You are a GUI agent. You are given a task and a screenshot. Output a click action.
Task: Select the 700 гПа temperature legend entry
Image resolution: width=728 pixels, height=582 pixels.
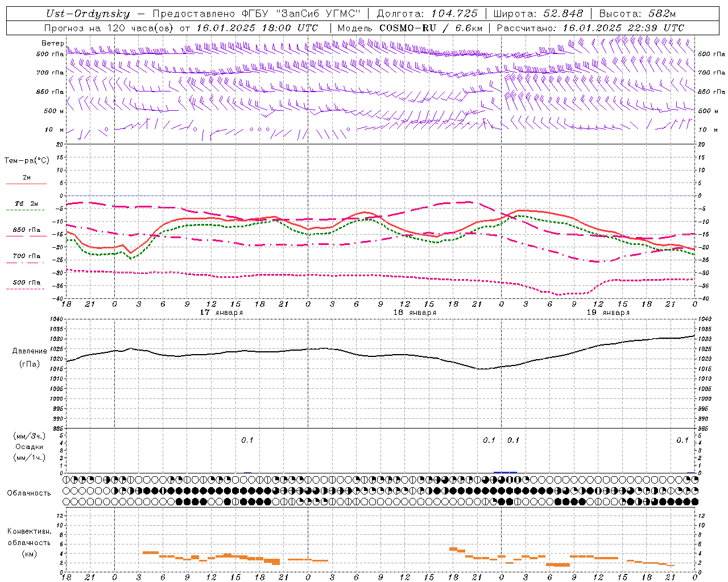point(27,256)
